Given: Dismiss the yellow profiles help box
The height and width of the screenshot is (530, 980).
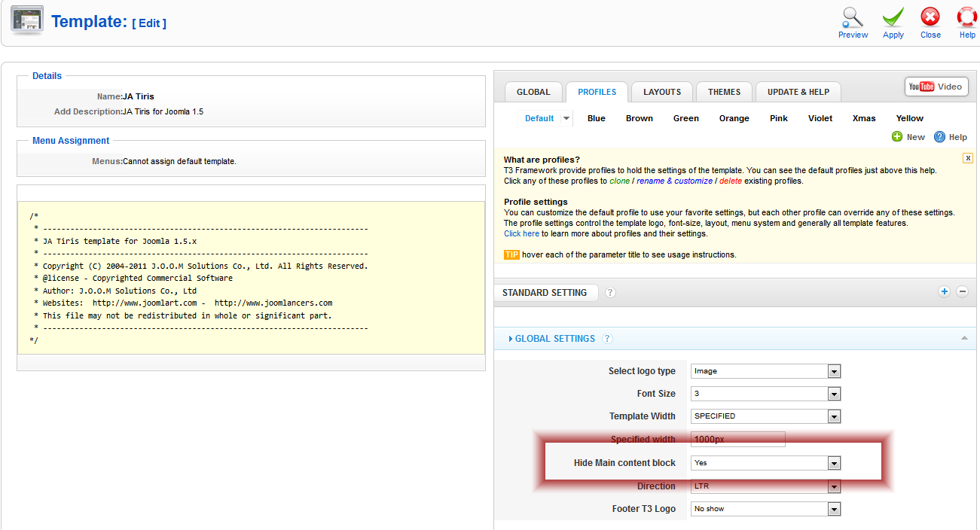Looking at the screenshot, I should click(968, 158).
